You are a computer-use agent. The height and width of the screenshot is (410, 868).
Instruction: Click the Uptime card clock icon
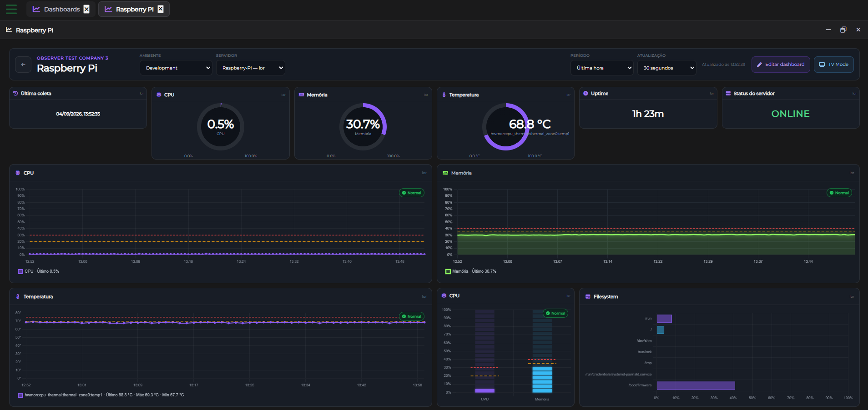coord(586,93)
